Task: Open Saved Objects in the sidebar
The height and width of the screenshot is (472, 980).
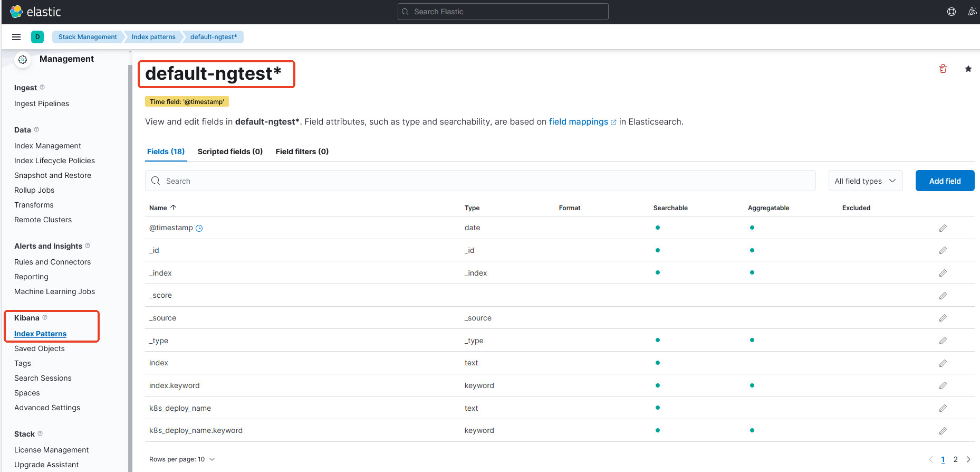Action: pos(40,348)
